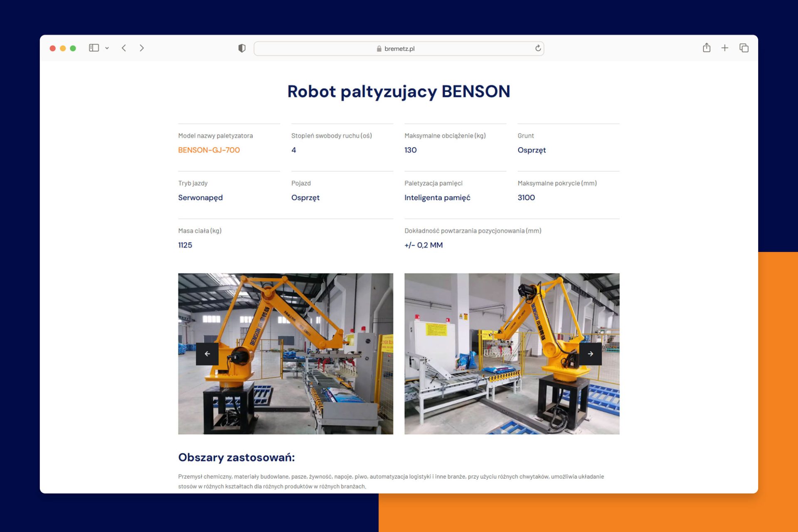Select the heading Robot paltyzujacy BENSON
The width and height of the screenshot is (798, 532).
399,92
